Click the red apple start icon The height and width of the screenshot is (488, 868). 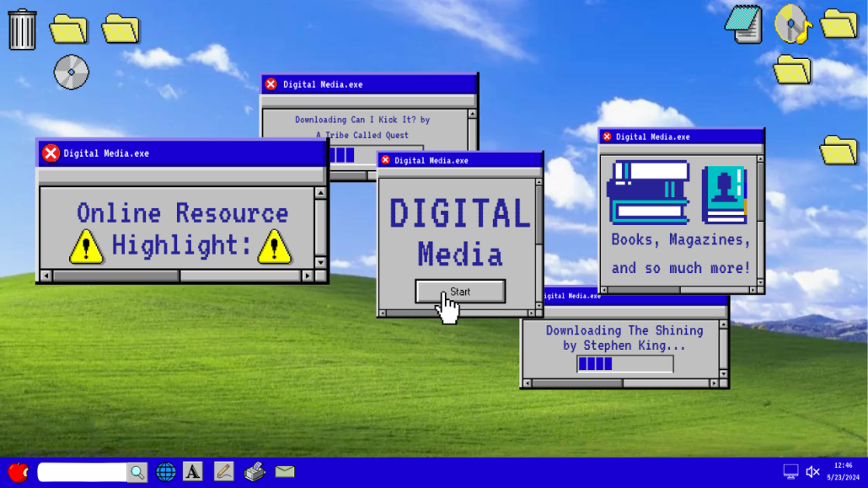[x=18, y=472]
